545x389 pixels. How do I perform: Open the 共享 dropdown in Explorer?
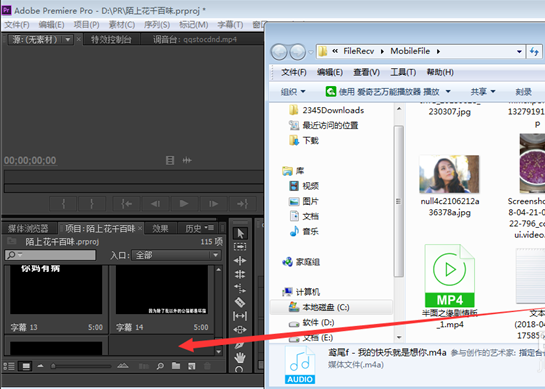pyautogui.click(x=483, y=92)
